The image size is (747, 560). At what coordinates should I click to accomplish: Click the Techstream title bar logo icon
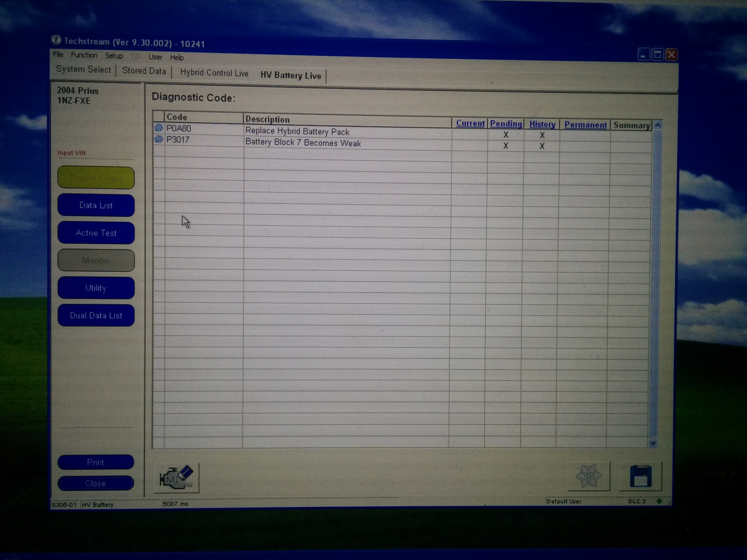point(56,40)
